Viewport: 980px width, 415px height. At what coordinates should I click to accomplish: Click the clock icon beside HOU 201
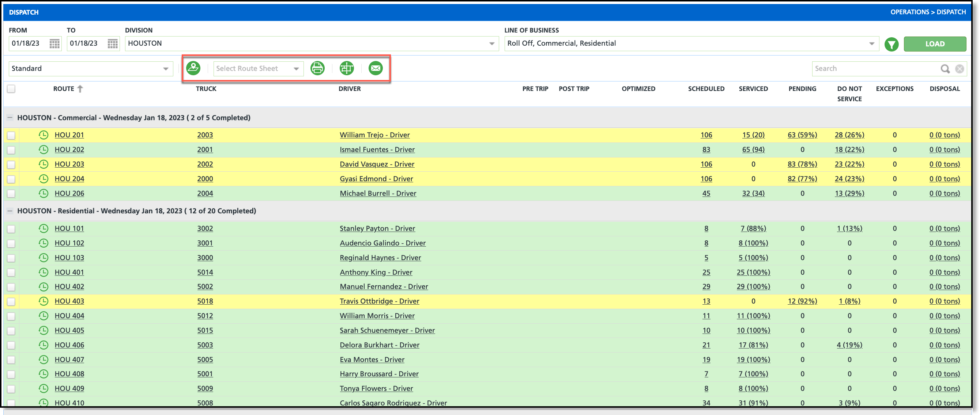click(44, 135)
